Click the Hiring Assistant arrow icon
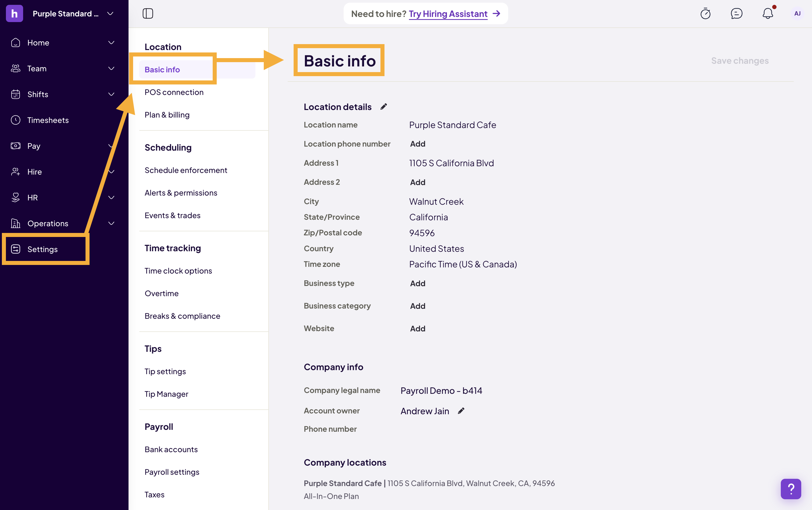 [496, 13]
